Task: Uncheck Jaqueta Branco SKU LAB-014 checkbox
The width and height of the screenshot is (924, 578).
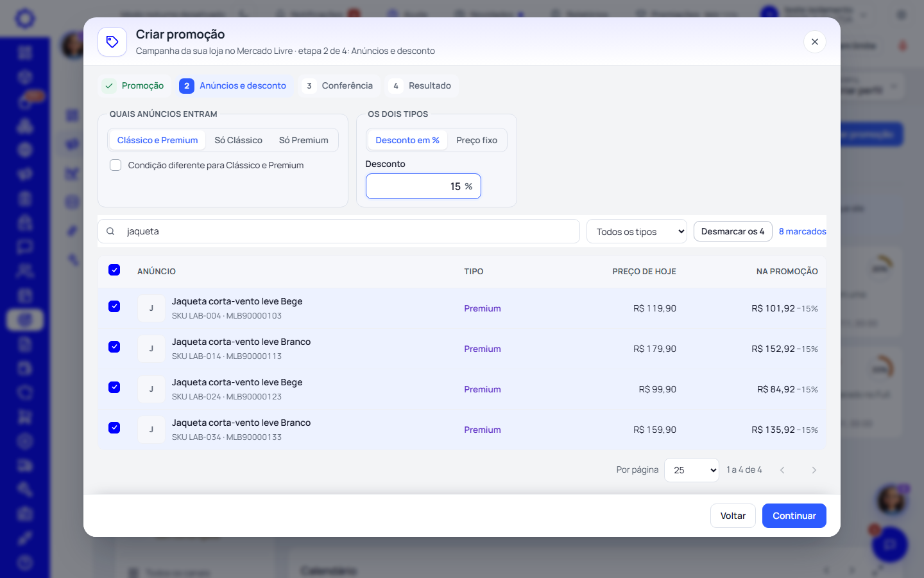Action: pos(114,347)
